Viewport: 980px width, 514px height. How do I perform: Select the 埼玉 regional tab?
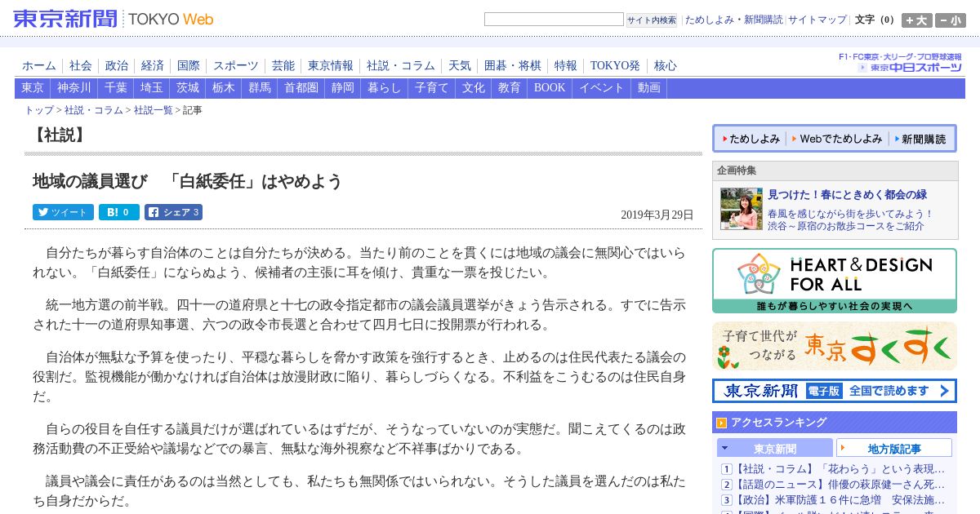coord(152,88)
